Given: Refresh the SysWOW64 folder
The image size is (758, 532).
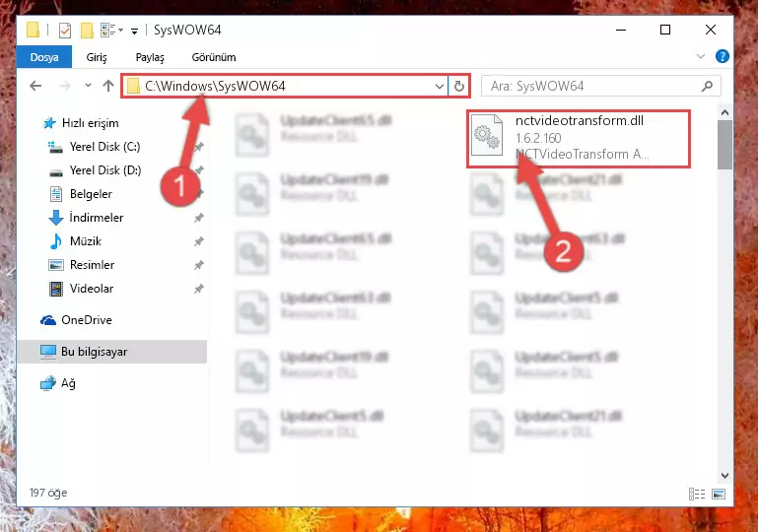Looking at the screenshot, I should pos(458,87).
